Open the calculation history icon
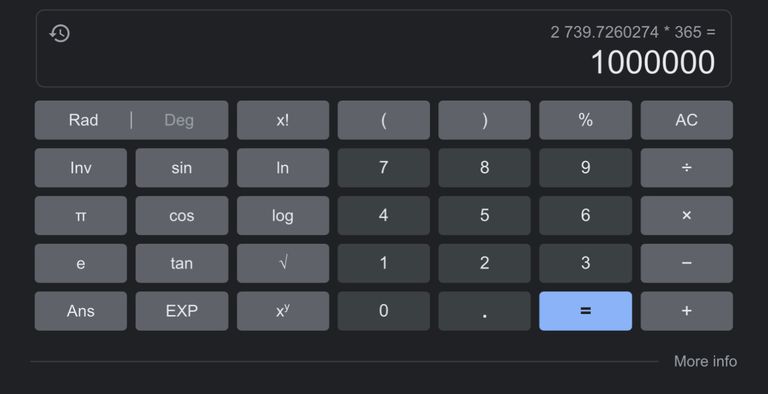The width and height of the screenshot is (768, 394). (60, 33)
